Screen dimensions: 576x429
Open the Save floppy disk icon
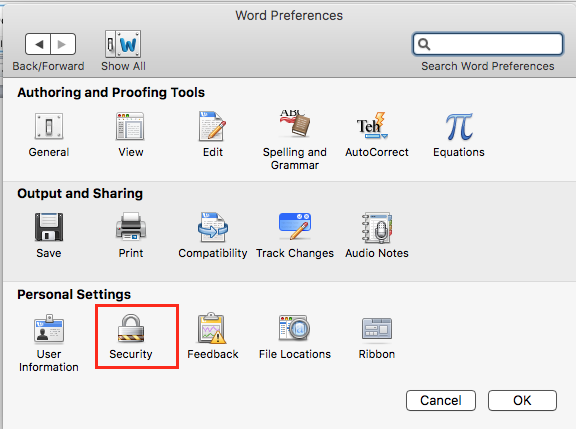(49, 227)
